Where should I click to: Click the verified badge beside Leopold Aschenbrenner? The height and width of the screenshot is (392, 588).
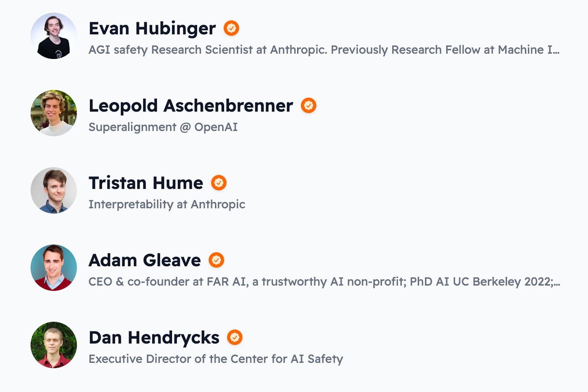309,105
